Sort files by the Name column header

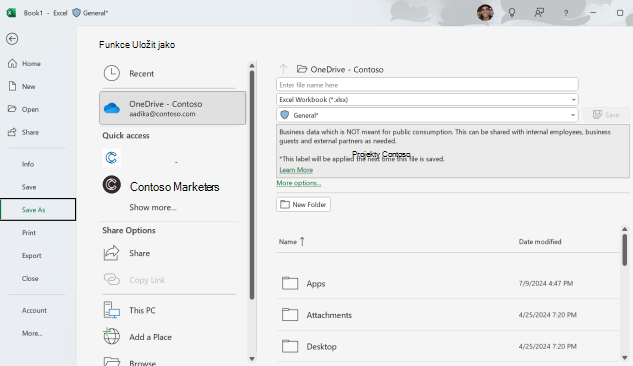tap(288, 242)
